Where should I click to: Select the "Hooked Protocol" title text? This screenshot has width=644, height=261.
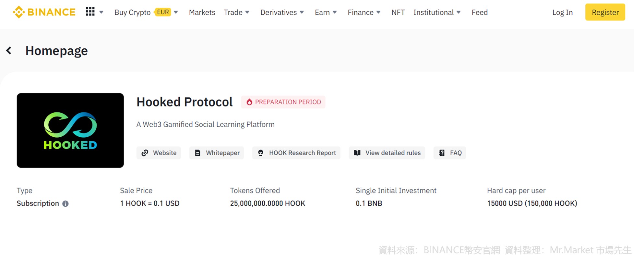[x=185, y=102]
